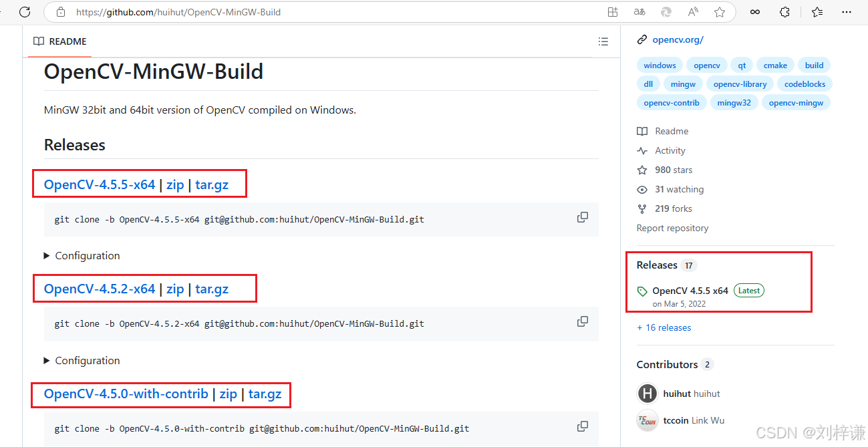Click the Latest release badge
This screenshot has height=447, width=868.
tap(749, 291)
